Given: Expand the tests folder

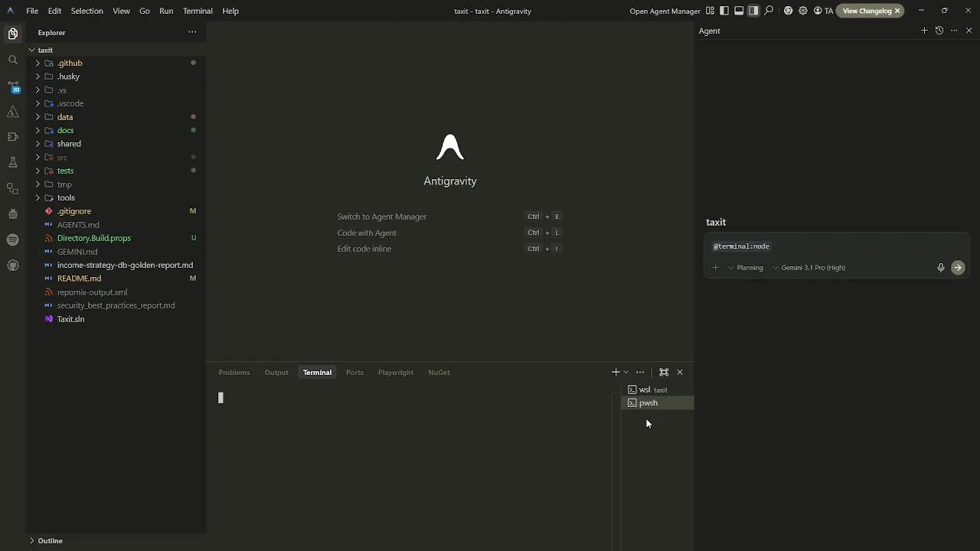Looking at the screenshot, I should pyautogui.click(x=116, y=171).
